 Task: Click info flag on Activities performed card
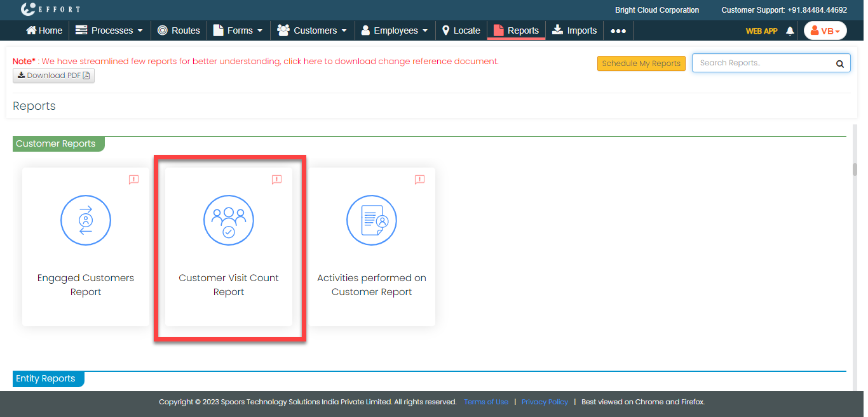tap(419, 180)
